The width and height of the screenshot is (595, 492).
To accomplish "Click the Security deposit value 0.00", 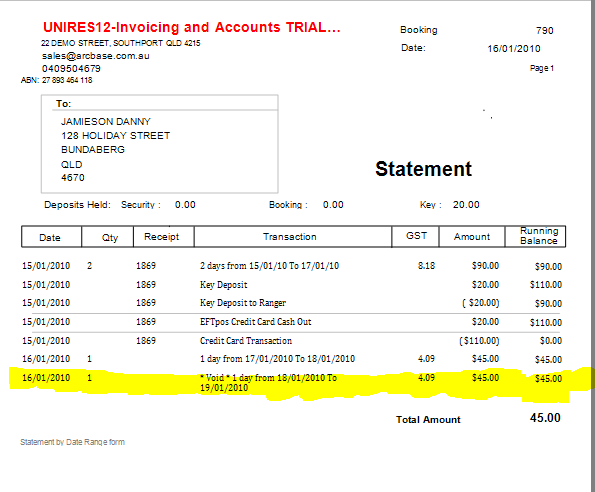I will 185,205.
